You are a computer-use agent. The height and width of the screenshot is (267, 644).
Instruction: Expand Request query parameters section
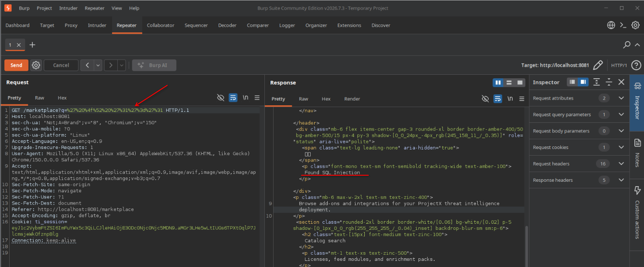coord(579,114)
